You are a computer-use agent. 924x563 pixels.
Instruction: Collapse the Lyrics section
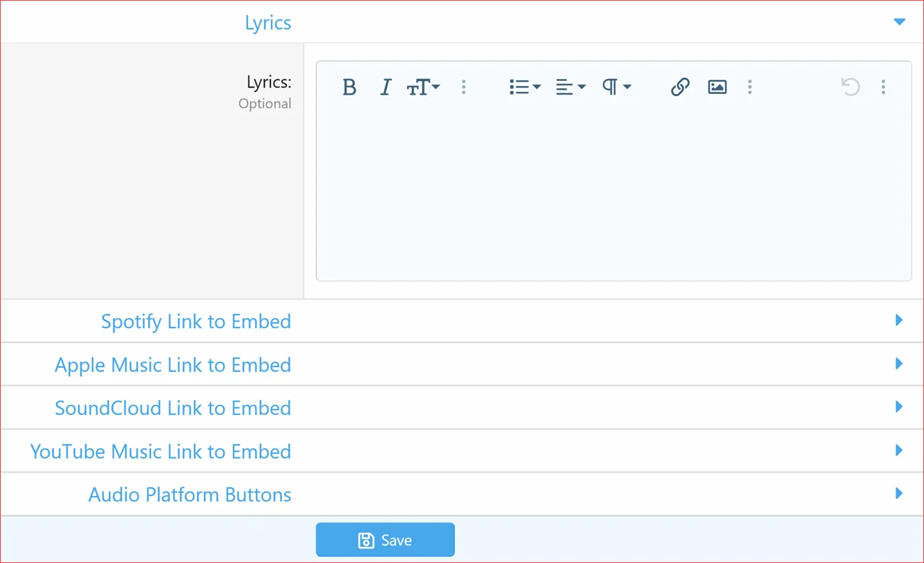tap(899, 22)
